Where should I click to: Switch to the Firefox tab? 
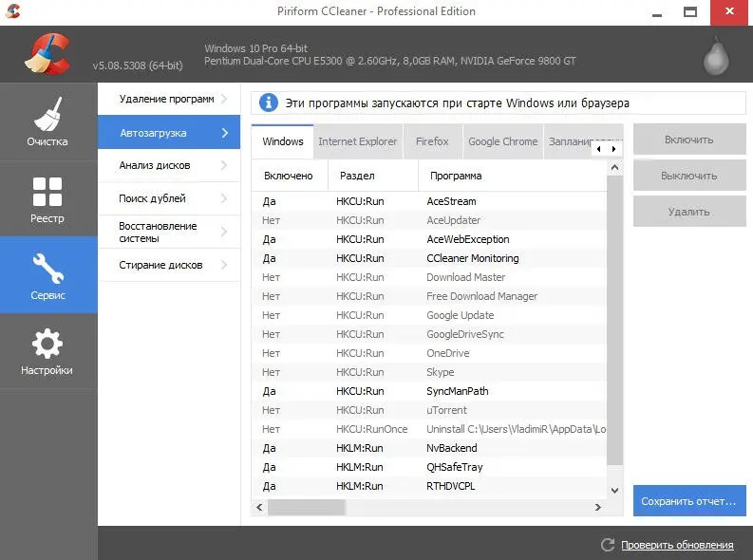pyautogui.click(x=432, y=141)
